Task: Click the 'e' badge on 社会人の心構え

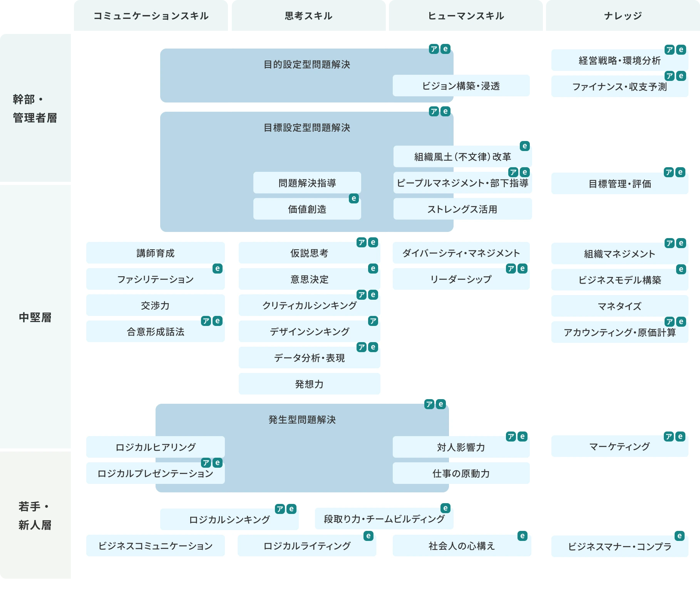Action: 522,536
